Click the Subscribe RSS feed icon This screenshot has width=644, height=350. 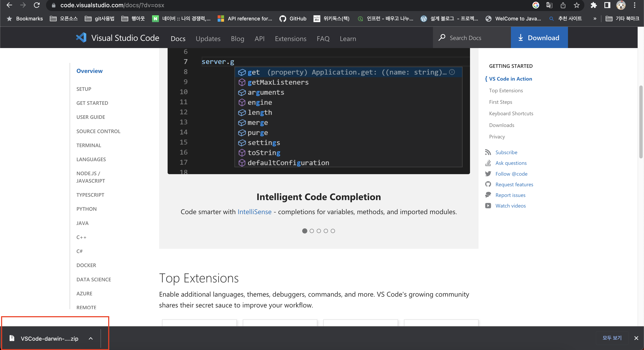(488, 152)
